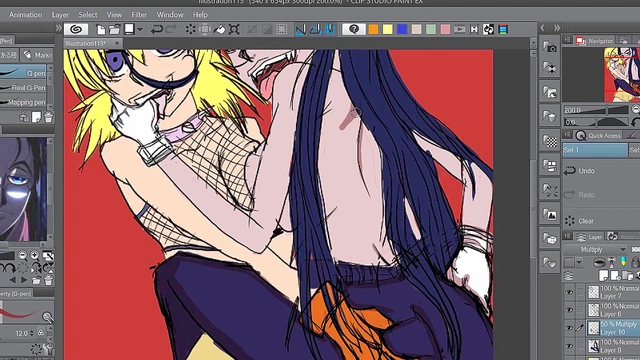The width and height of the screenshot is (640, 360).
Task: Open the Select menu
Action: [88, 15]
